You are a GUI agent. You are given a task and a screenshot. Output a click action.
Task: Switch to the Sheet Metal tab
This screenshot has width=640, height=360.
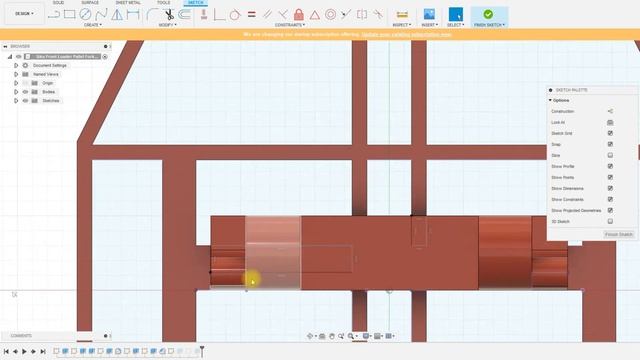pyautogui.click(x=128, y=2)
